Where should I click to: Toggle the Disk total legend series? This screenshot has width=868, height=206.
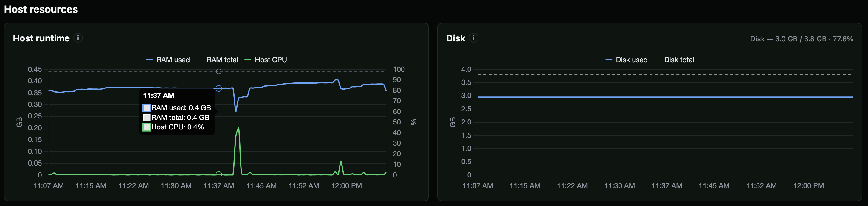[x=674, y=60]
